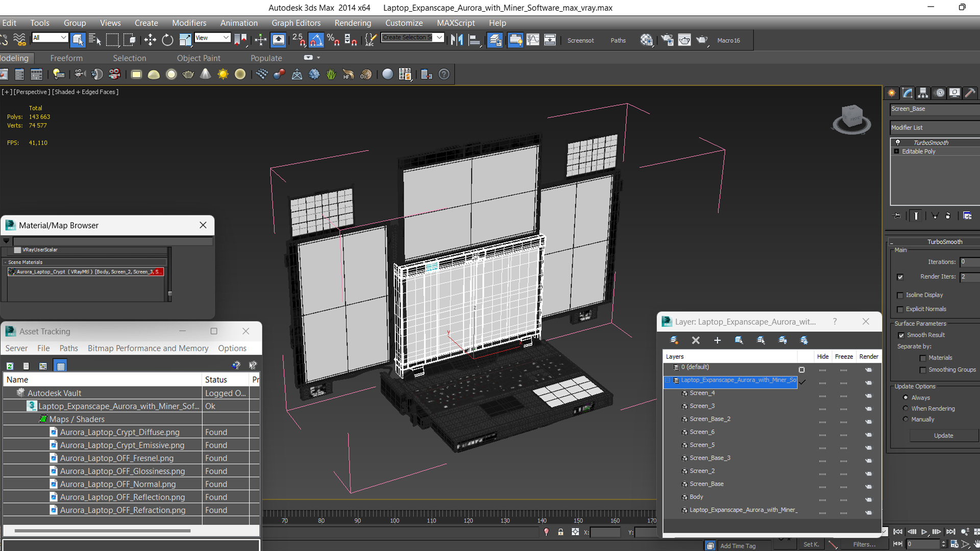This screenshot has width=980, height=551.
Task: Open the Utilities hammer panel tab
Action: (x=970, y=93)
